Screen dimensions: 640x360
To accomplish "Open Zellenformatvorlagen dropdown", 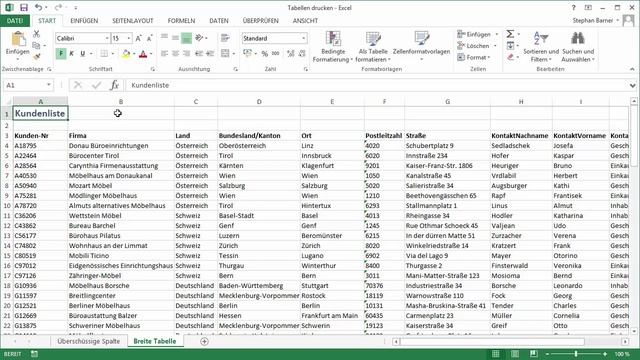I will coord(421,47).
